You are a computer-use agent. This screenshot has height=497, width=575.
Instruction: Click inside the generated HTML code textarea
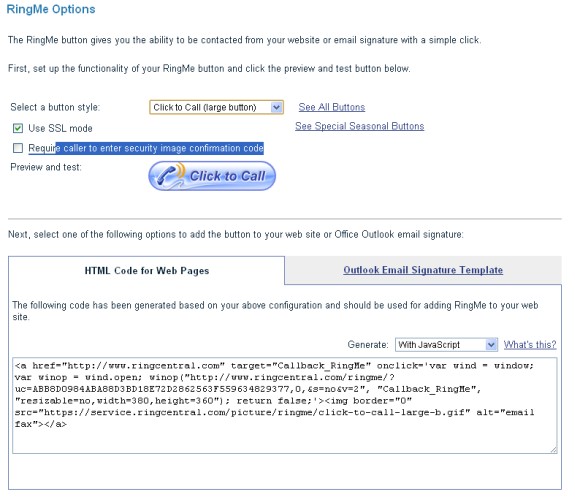(285, 405)
